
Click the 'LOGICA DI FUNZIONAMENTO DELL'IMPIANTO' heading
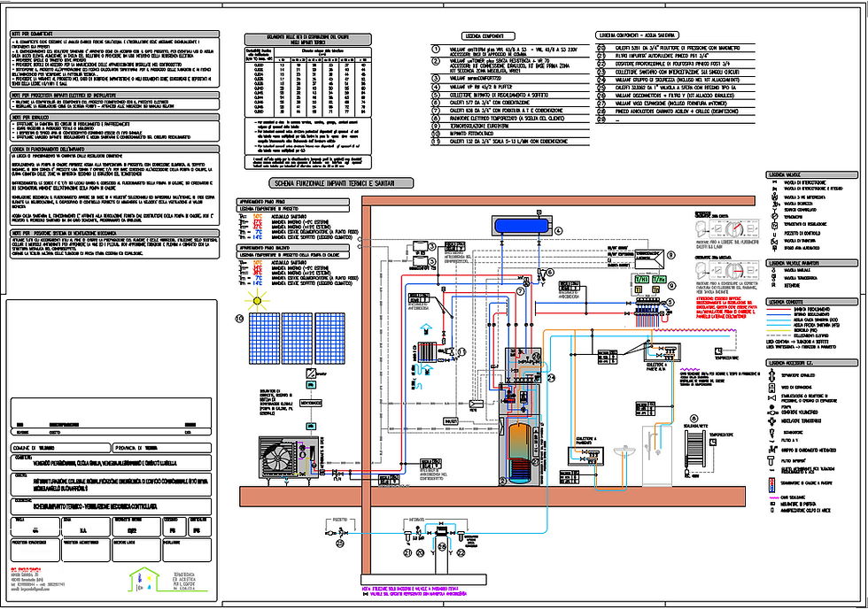click(x=114, y=149)
